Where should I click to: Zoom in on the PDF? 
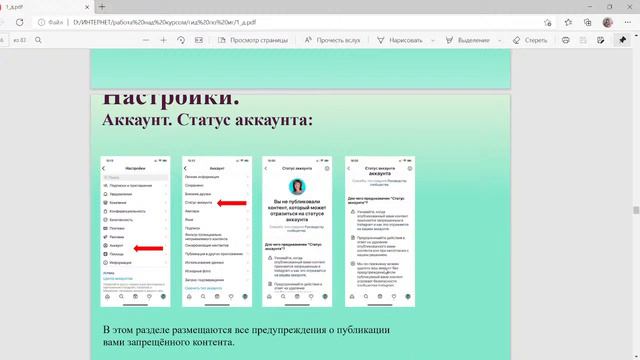pos(163,40)
